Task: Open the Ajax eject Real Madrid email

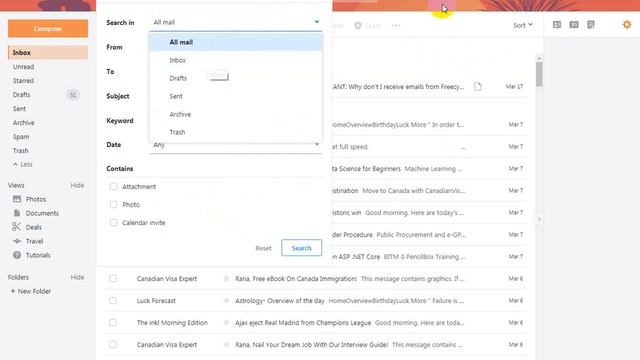Action: point(316,323)
